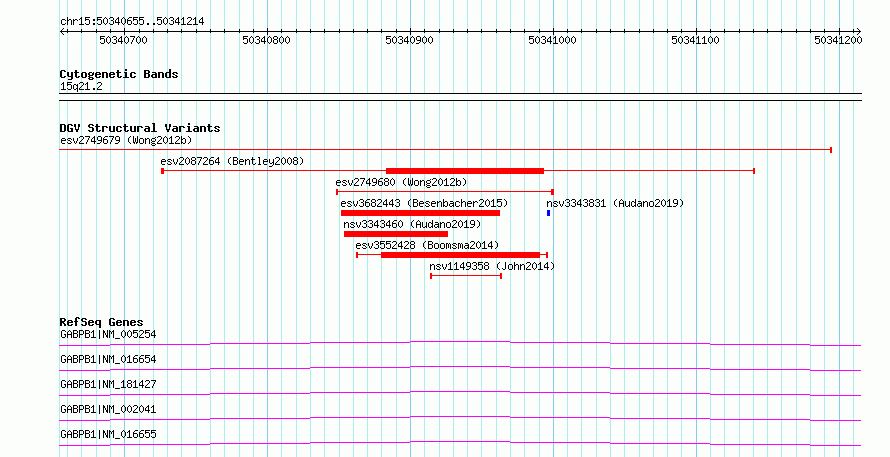Viewport: 890px width, 457px height.
Task: Click the chr15:50340655..50341214 coordinate label
Action: (x=132, y=22)
